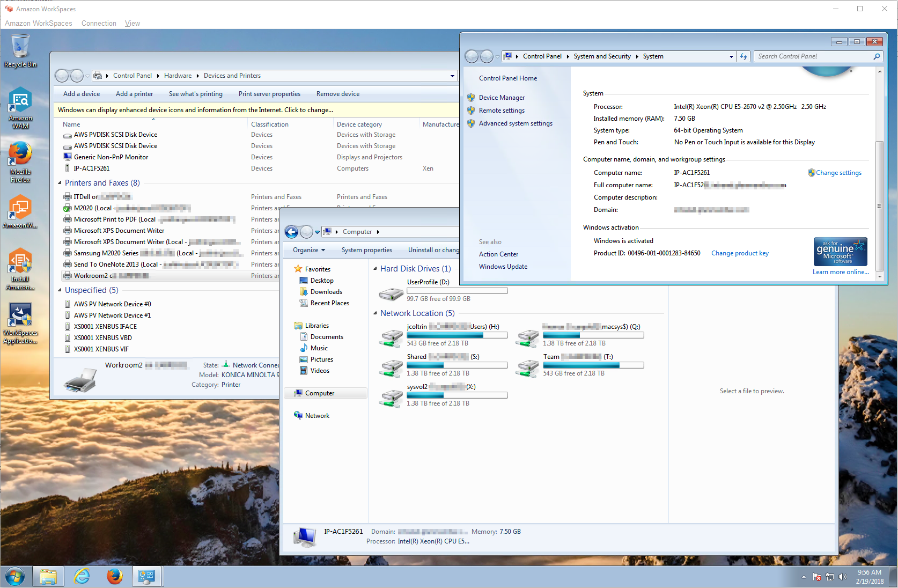
Task: Open Device Manager link
Action: (x=502, y=98)
